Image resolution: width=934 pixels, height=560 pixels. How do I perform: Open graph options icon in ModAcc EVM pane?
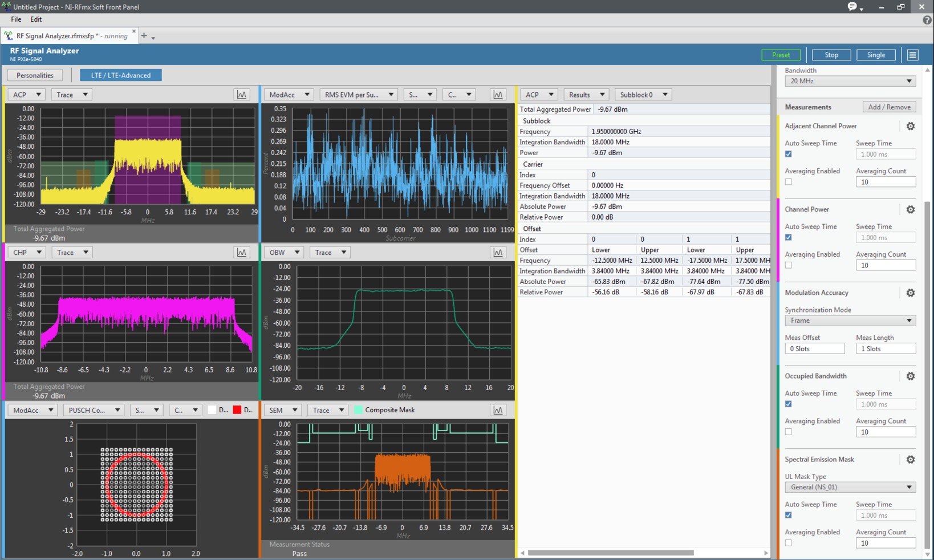(x=498, y=95)
